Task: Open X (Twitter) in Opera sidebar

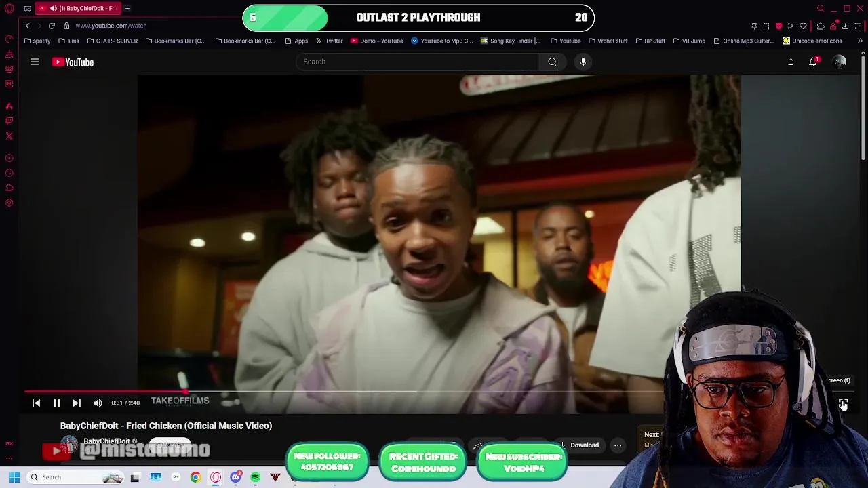Action: pyautogui.click(x=9, y=136)
